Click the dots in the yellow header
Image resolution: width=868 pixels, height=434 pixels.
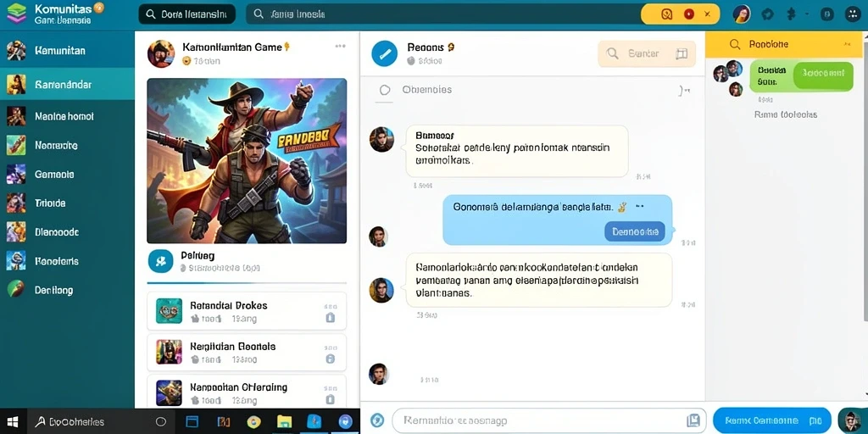(847, 44)
